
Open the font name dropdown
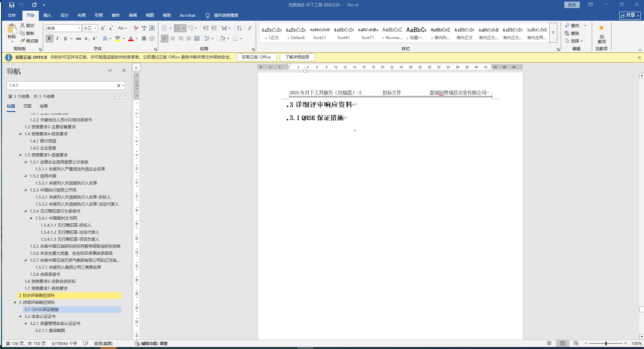tap(79, 28)
